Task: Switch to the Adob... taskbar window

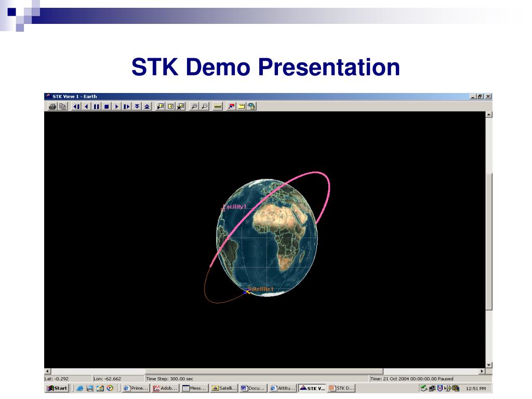Action: click(165, 388)
